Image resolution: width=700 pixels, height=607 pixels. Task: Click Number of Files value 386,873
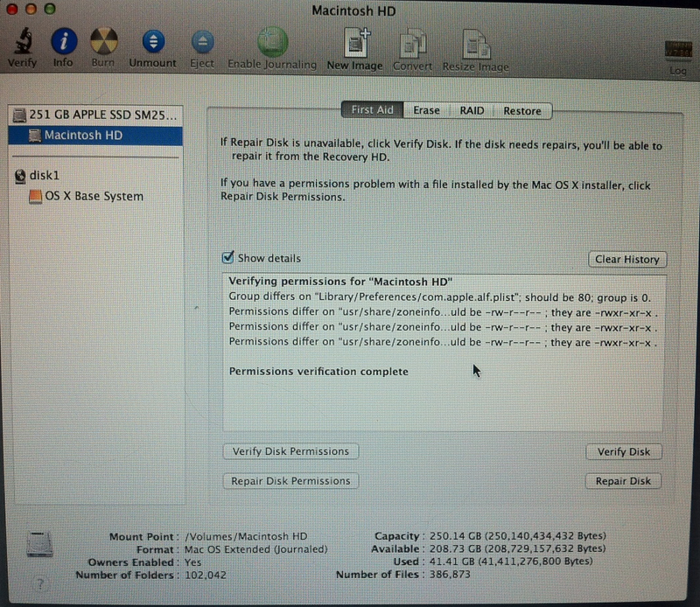click(x=450, y=574)
